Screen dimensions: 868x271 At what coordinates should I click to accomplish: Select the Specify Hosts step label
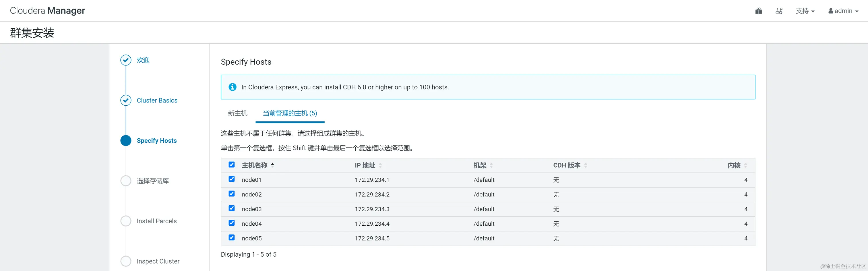157,141
